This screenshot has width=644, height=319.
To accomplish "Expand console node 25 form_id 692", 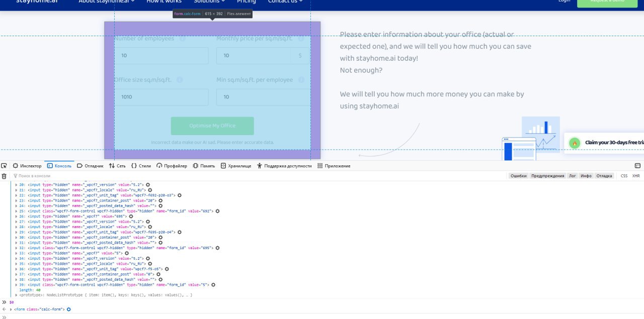I will tap(16, 211).
